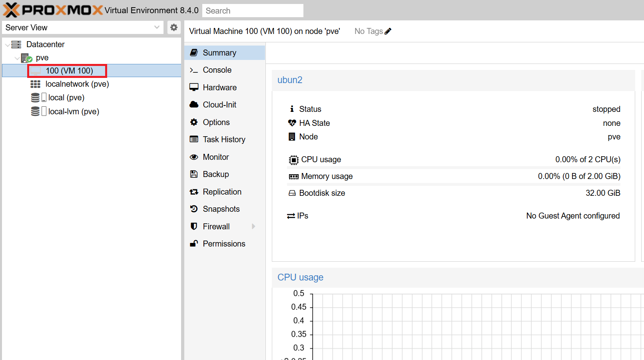Click the Cloud-Init cloud icon

[194, 105]
